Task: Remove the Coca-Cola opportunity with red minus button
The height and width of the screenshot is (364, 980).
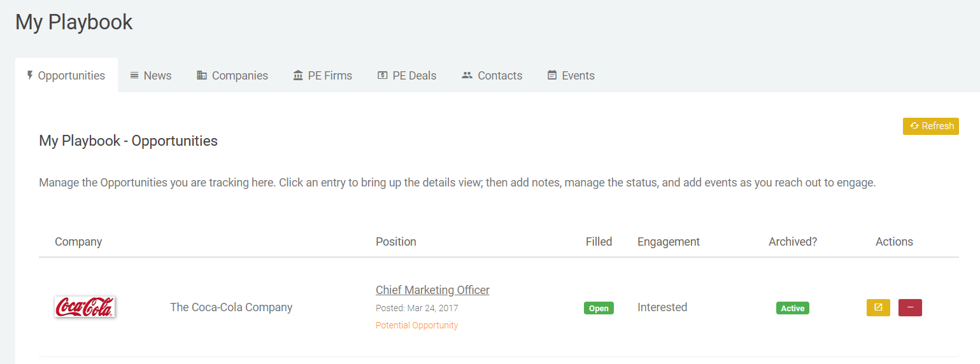Action: (x=910, y=307)
